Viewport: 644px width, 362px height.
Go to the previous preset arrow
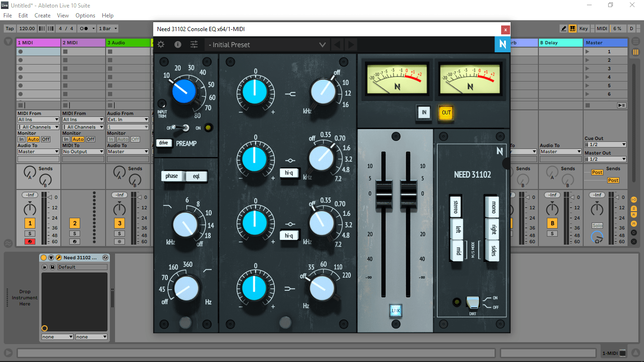(337, 45)
